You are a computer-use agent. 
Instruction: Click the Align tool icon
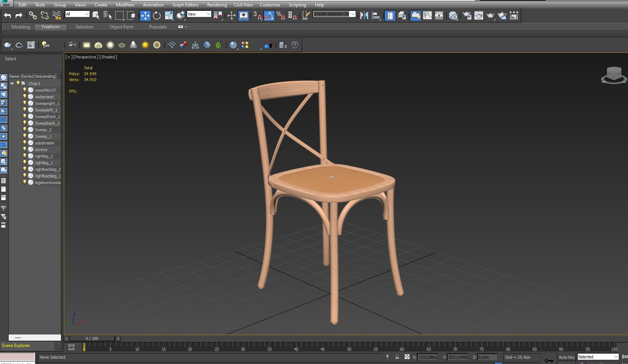[376, 16]
